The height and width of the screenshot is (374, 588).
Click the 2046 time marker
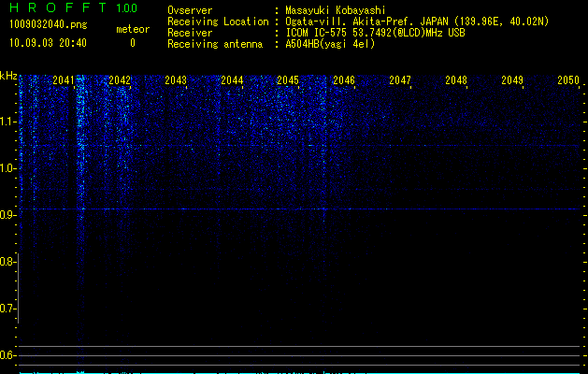tap(344, 80)
